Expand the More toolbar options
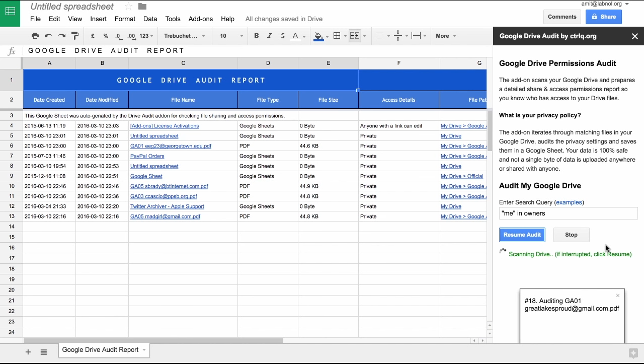Screen dimensions: 644x364 pos(446,36)
